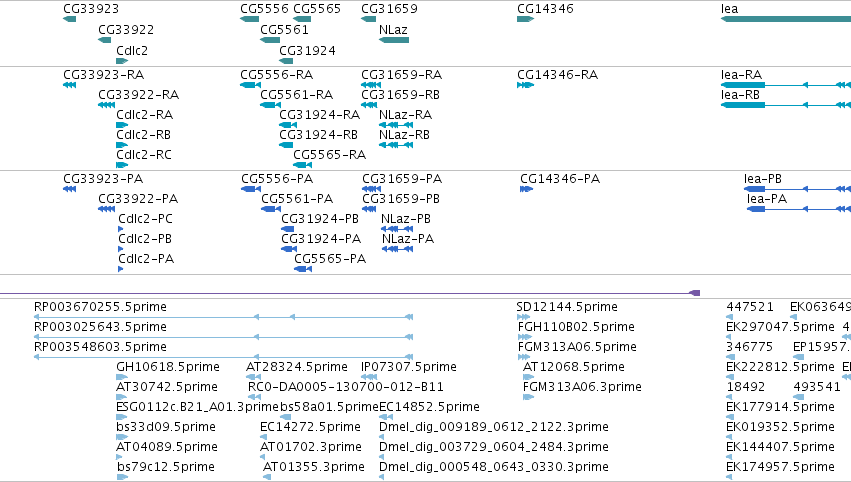Screen dimensions: 851x482
Task: Click EST GH10618.5prime
Action: [168, 367]
